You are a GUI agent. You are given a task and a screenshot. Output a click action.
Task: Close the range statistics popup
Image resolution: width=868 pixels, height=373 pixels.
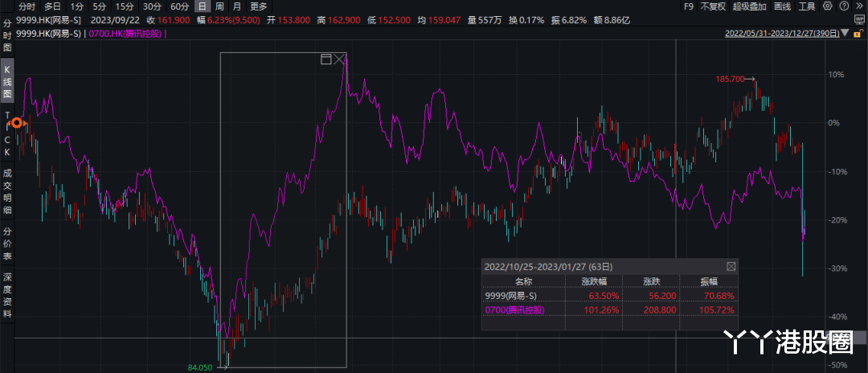pos(731,266)
